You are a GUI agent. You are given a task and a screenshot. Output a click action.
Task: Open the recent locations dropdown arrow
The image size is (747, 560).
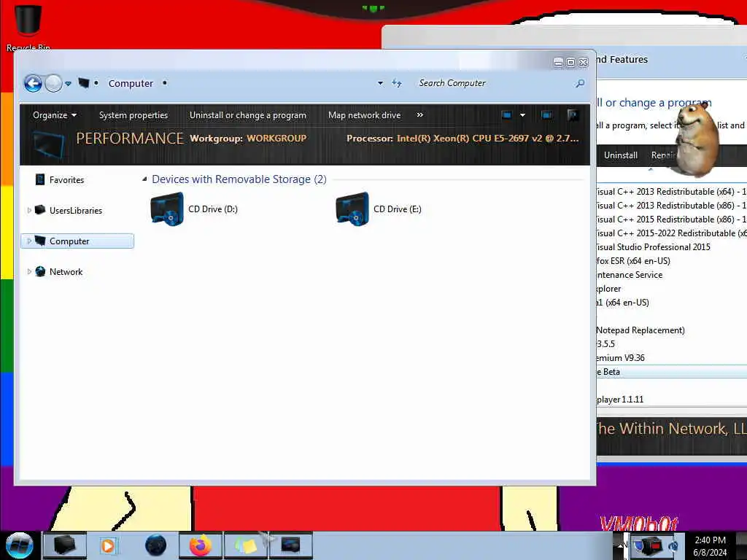point(68,84)
